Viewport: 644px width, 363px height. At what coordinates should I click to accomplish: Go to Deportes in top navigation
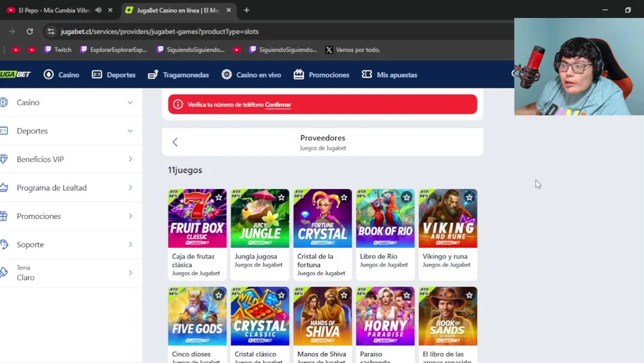click(121, 75)
